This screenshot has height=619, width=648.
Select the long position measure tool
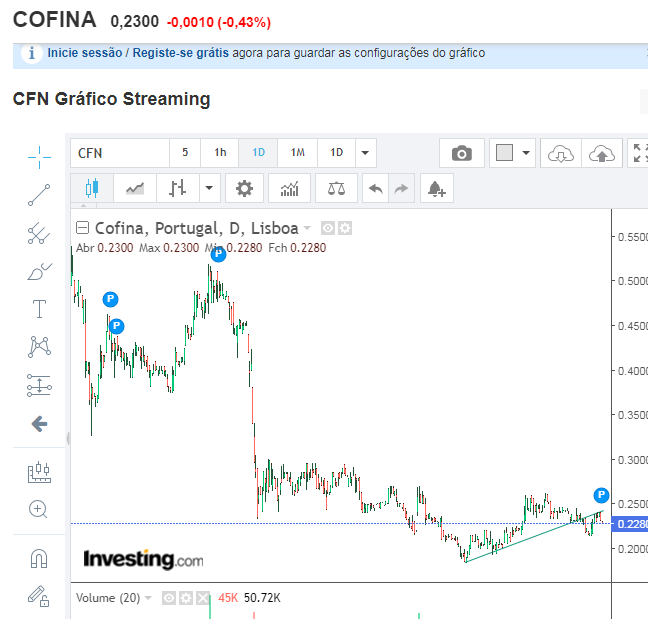(39, 386)
